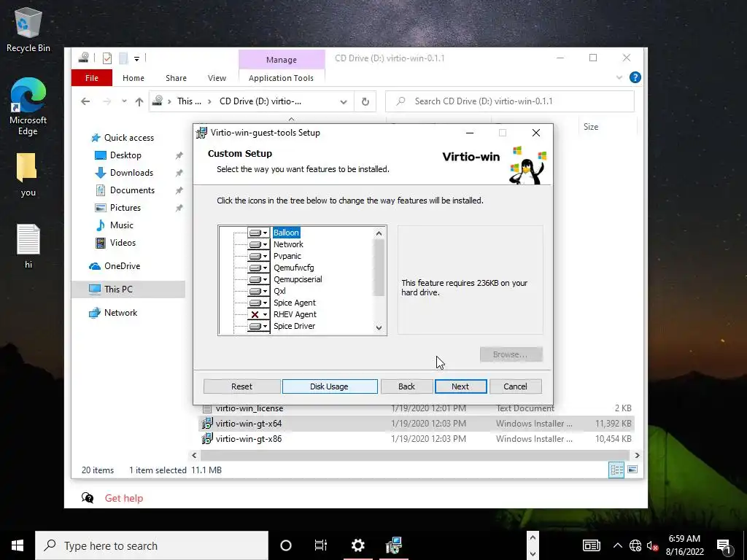The image size is (747, 560).
Task: Open Disk Usage in the setup dialog
Action: (x=329, y=386)
